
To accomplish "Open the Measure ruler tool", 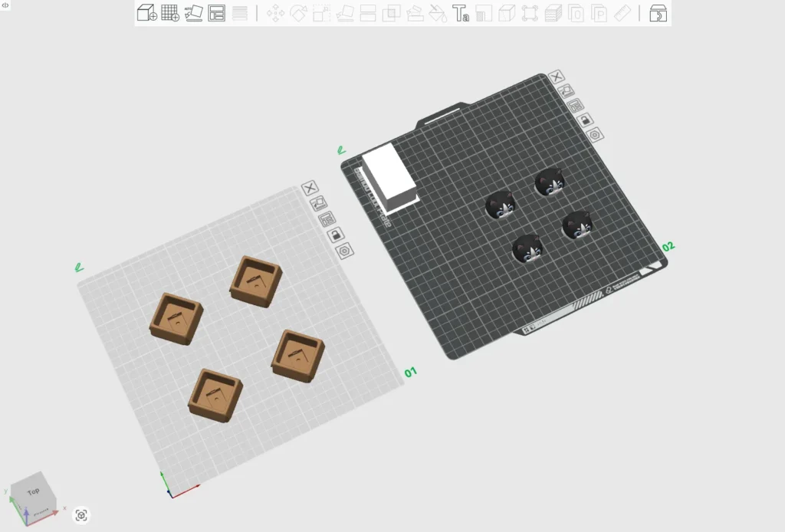I will [x=622, y=14].
